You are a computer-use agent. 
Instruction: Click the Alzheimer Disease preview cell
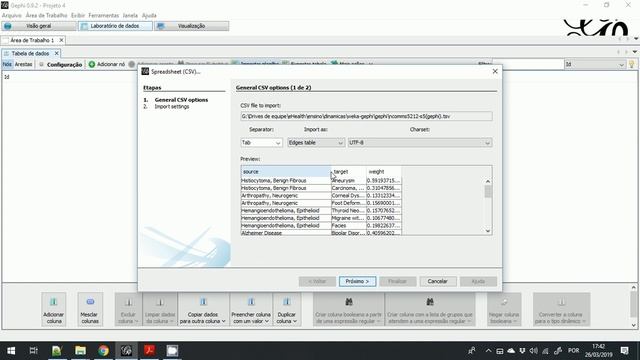(x=285, y=233)
